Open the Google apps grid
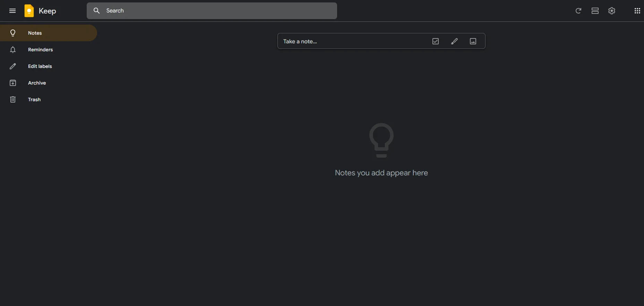The width and height of the screenshot is (644, 306). coord(637,11)
